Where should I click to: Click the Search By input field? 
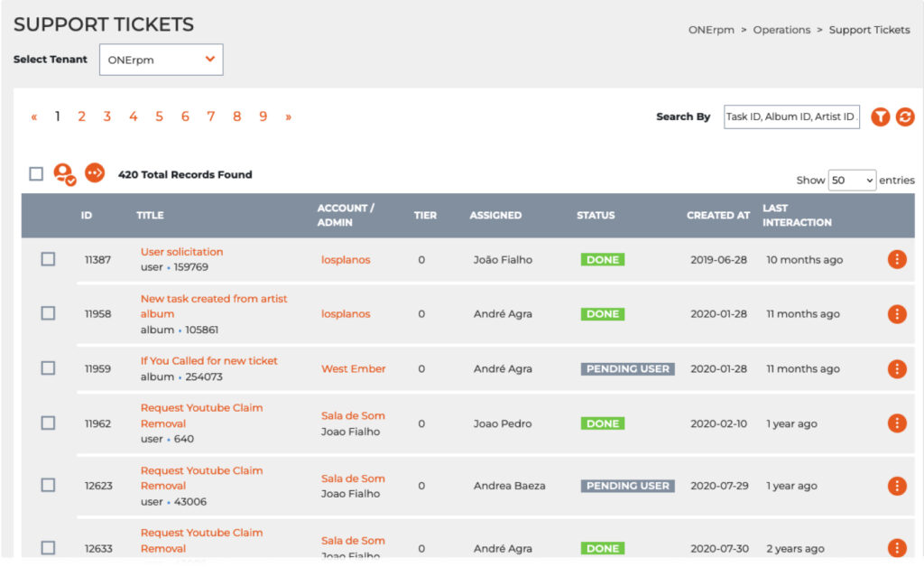[x=791, y=116]
